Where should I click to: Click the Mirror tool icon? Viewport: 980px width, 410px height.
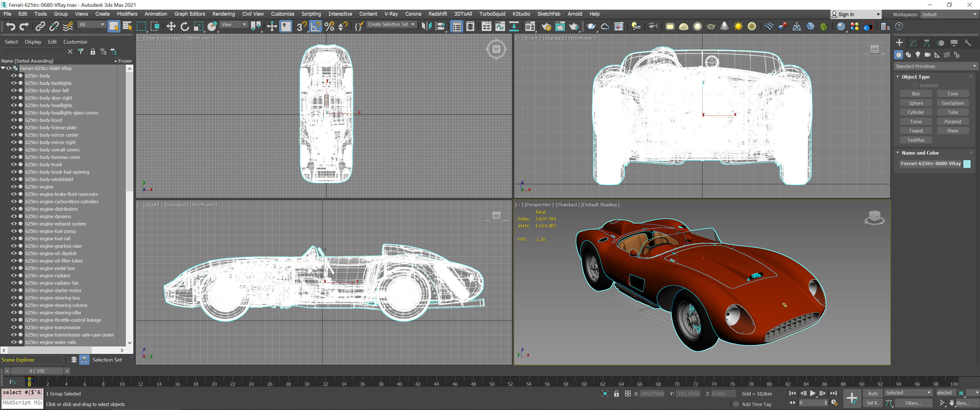coord(427,26)
